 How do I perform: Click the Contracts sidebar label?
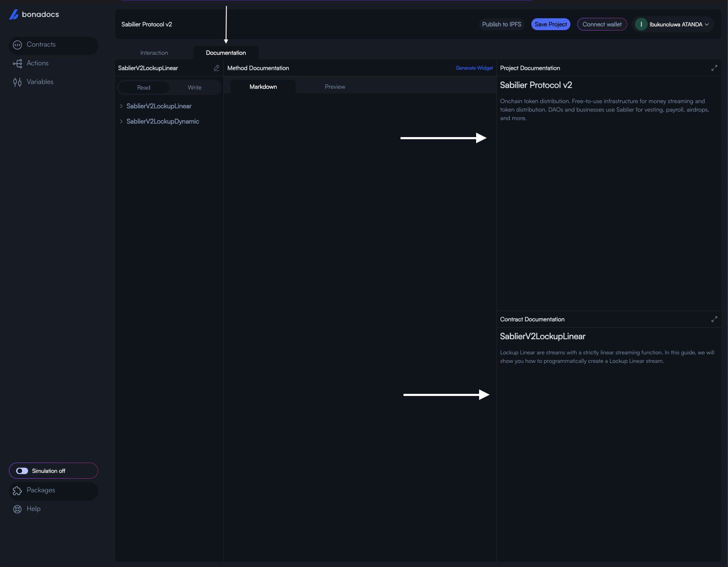click(41, 45)
